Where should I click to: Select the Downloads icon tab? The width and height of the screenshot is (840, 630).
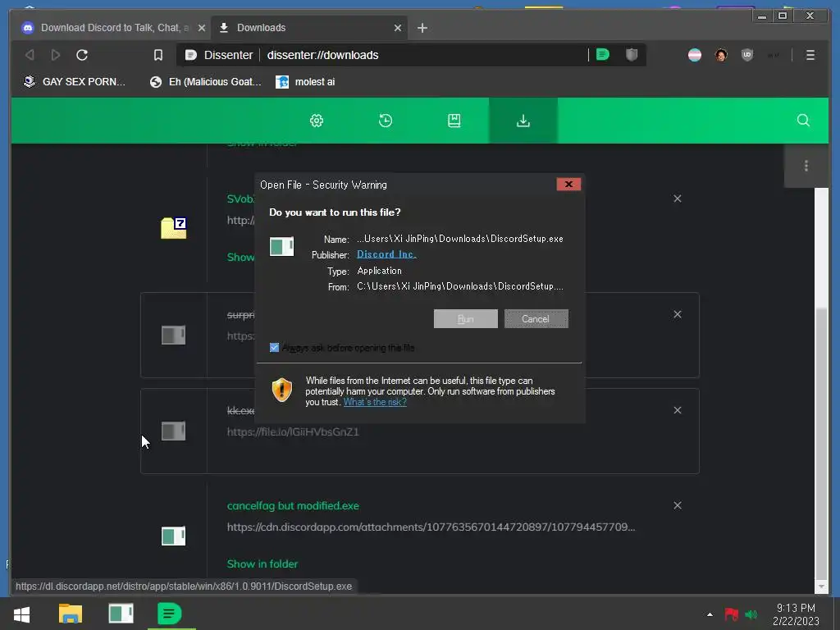[523, 121]
